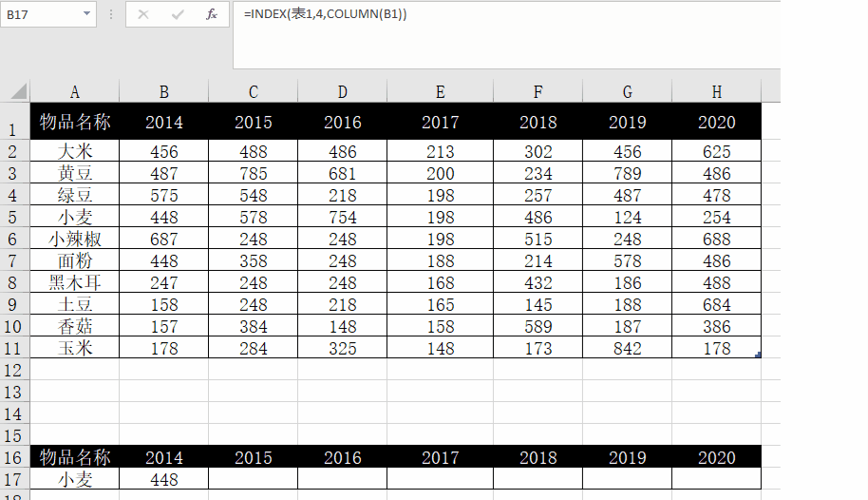Select the 香菇 cell

tap(75, 326)
